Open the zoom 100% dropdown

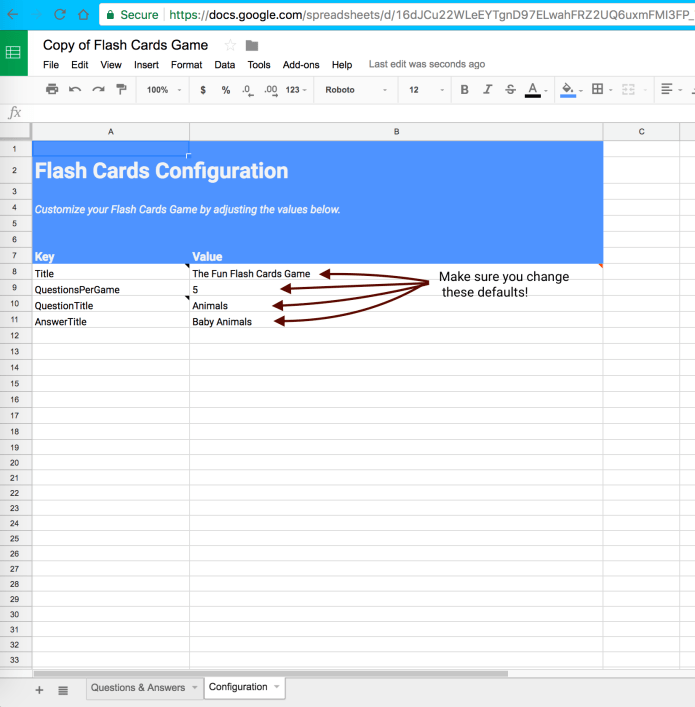(164, 90)
